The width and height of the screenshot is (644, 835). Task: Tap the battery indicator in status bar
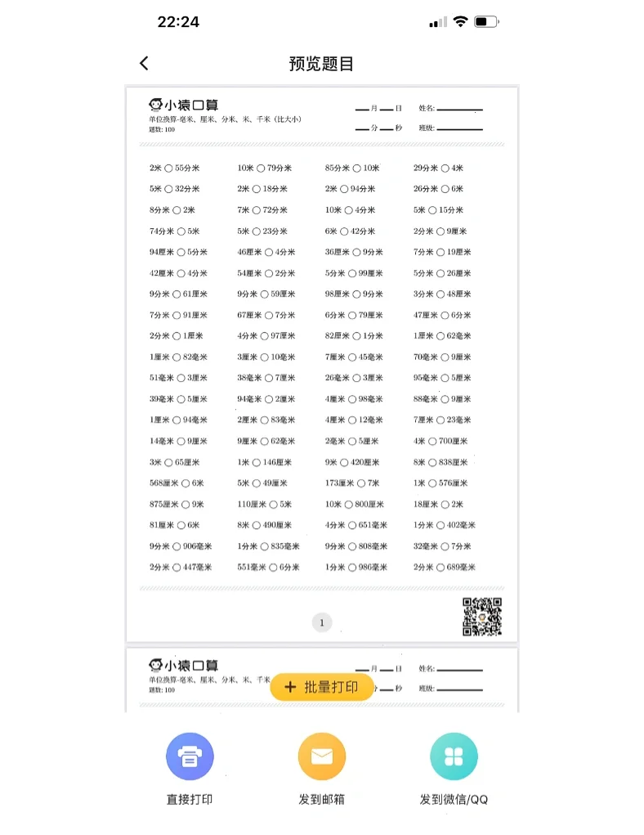tap(486, 22)
